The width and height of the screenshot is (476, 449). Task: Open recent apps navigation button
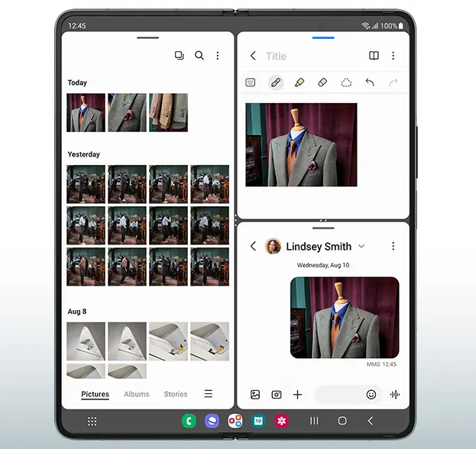[x=314, y=421]
